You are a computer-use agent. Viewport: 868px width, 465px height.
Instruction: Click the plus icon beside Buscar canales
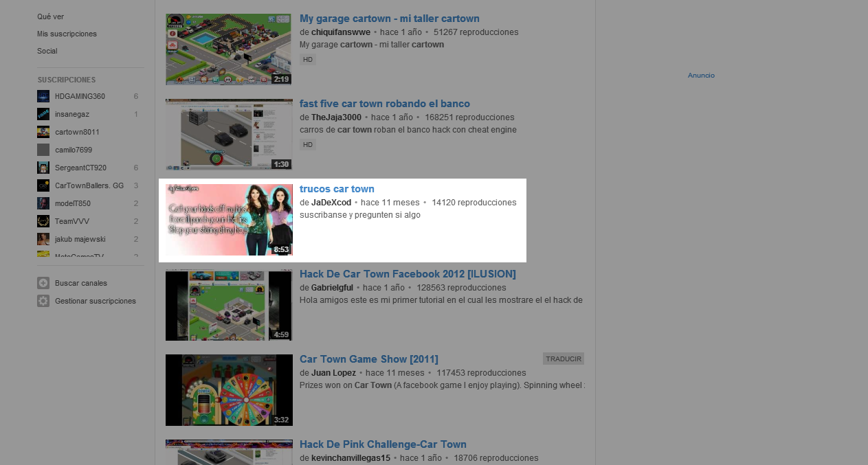tap(43, 283)
